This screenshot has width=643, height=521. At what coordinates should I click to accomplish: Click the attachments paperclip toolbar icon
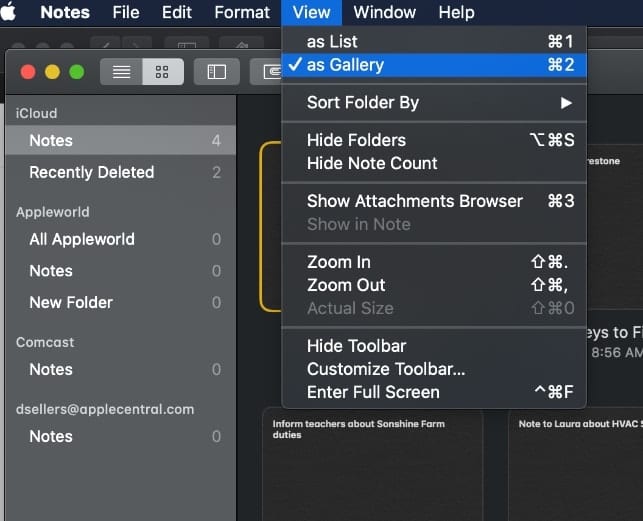pyautogui.click(x=271, y=72)
